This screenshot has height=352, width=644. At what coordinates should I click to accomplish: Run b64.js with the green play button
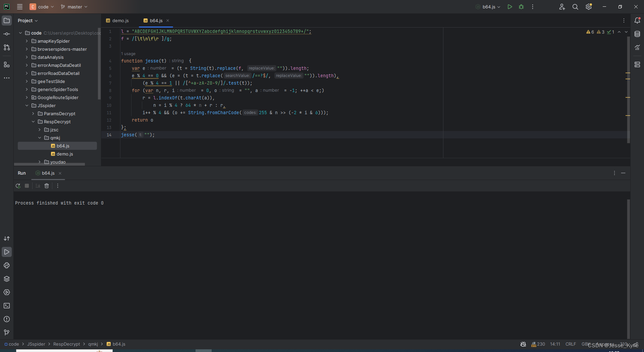click(509, 7)
